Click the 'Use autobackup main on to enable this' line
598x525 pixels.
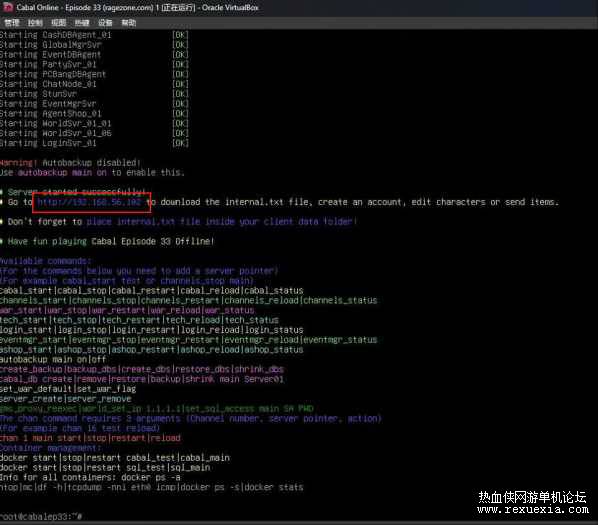(92, 173)
